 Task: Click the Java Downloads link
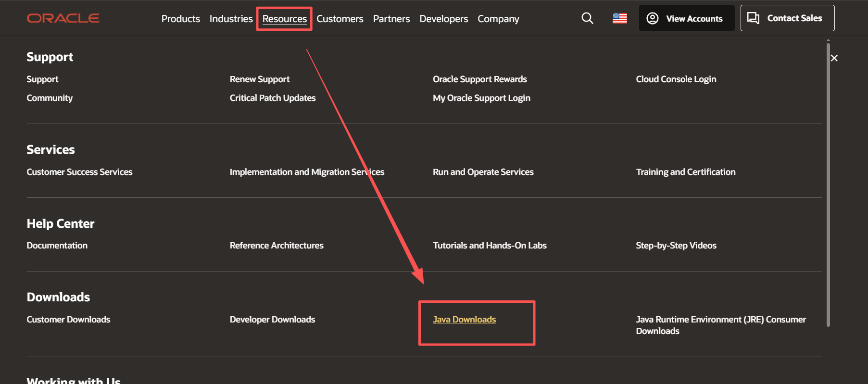coord(464,320)
